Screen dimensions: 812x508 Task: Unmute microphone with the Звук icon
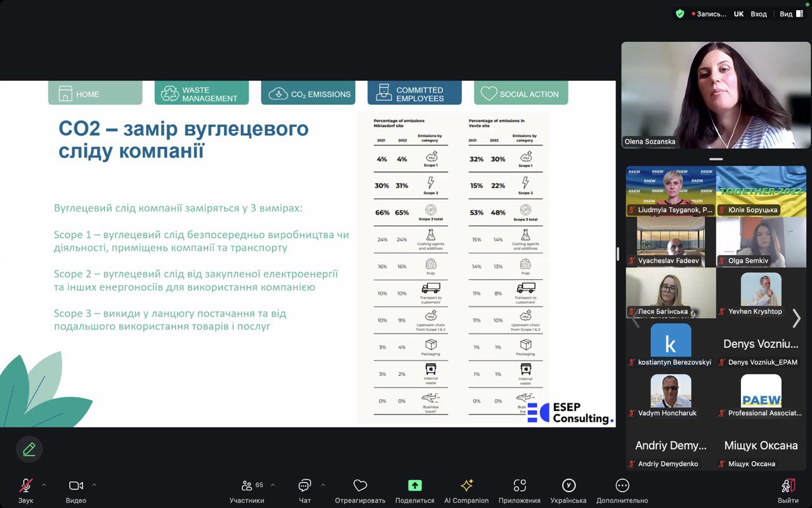(26, 486)
